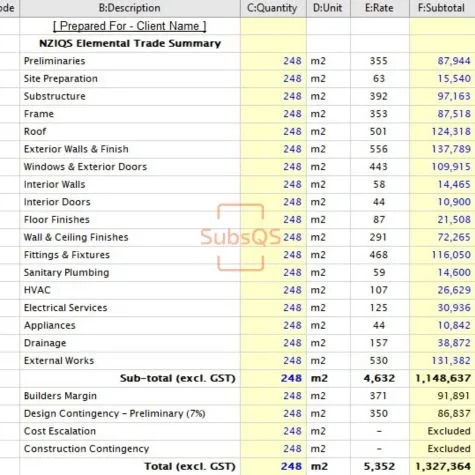This screenshot has width=475, height=475.
Task: Click the Site Preparation subtotal 15,540
Action: tap(454, 79)
